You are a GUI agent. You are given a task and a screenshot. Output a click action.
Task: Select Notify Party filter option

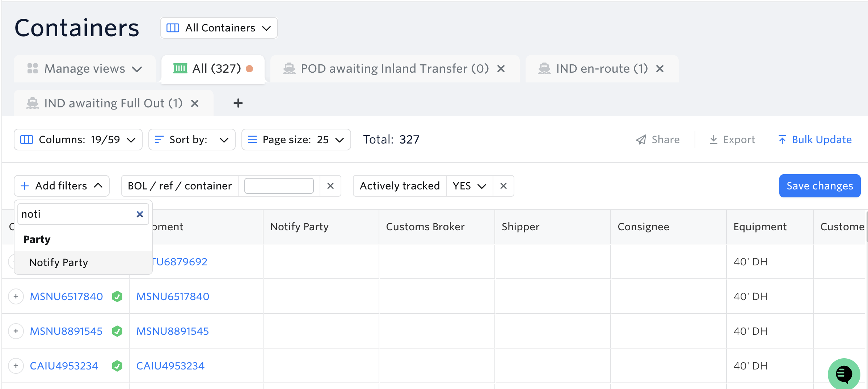83,262
